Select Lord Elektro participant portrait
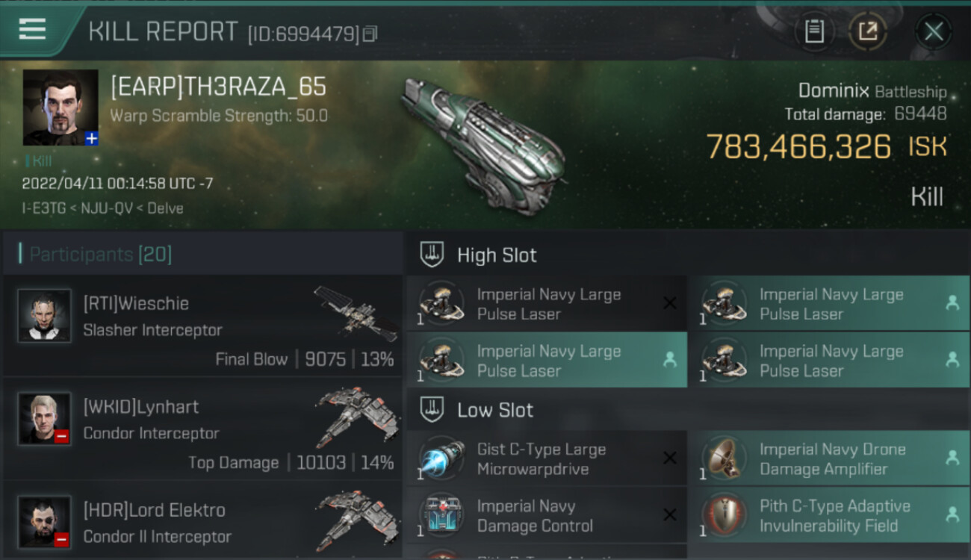The image size is (971, 560). pyautogui.click(x=44, y=521)
